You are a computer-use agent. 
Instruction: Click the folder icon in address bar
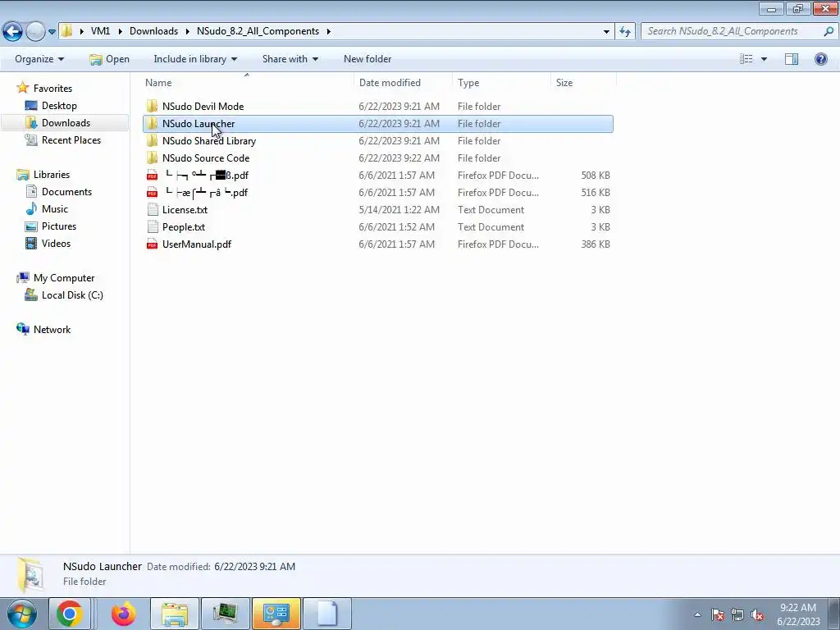click(x=66, y=31)
